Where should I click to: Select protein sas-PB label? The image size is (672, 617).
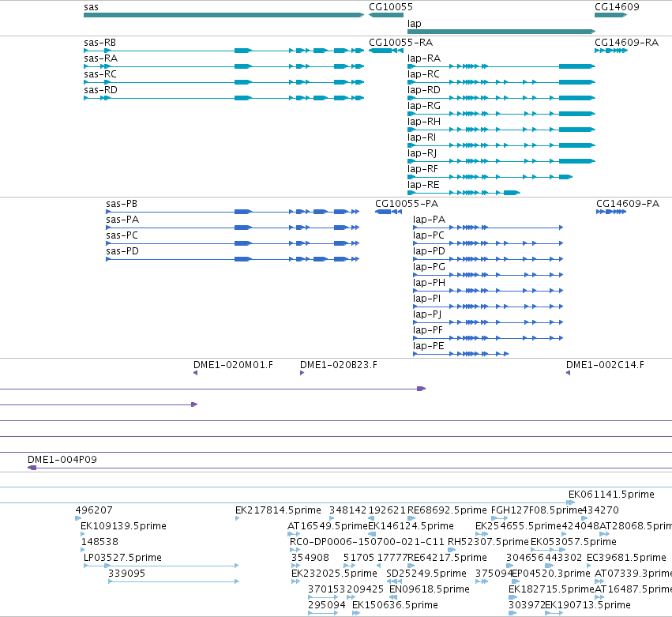point(122,204)
